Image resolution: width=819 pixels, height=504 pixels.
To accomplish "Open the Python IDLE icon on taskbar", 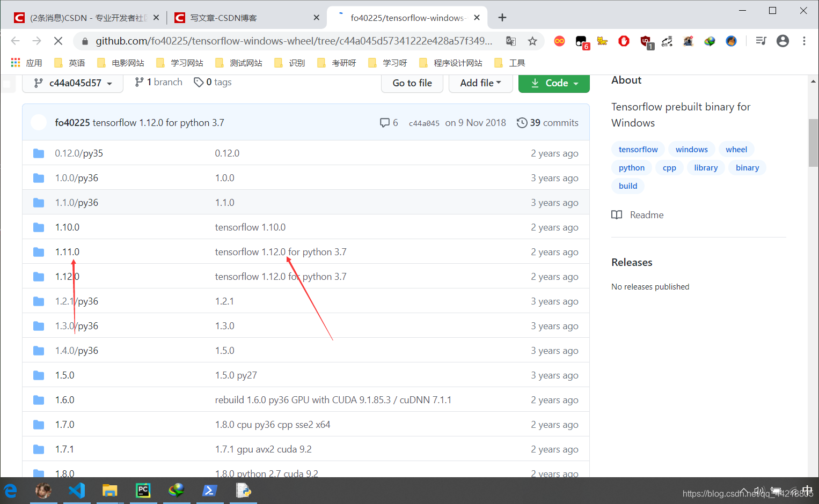I will pyautogui.click(x=243, y=490).
